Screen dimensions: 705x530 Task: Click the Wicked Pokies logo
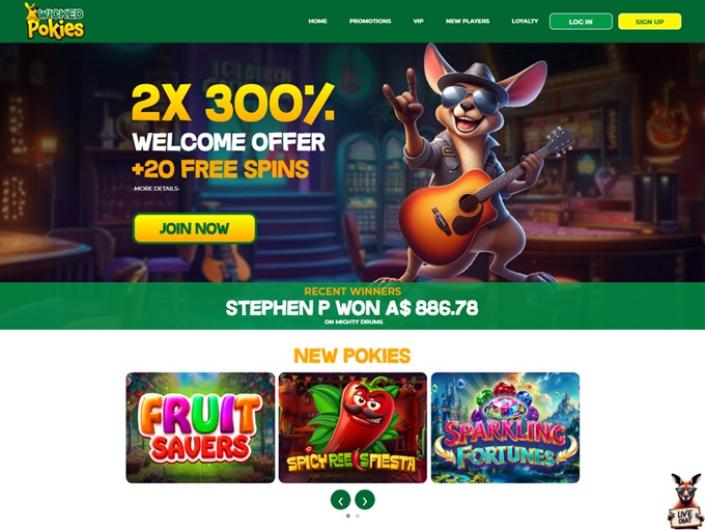pos(55,21)
